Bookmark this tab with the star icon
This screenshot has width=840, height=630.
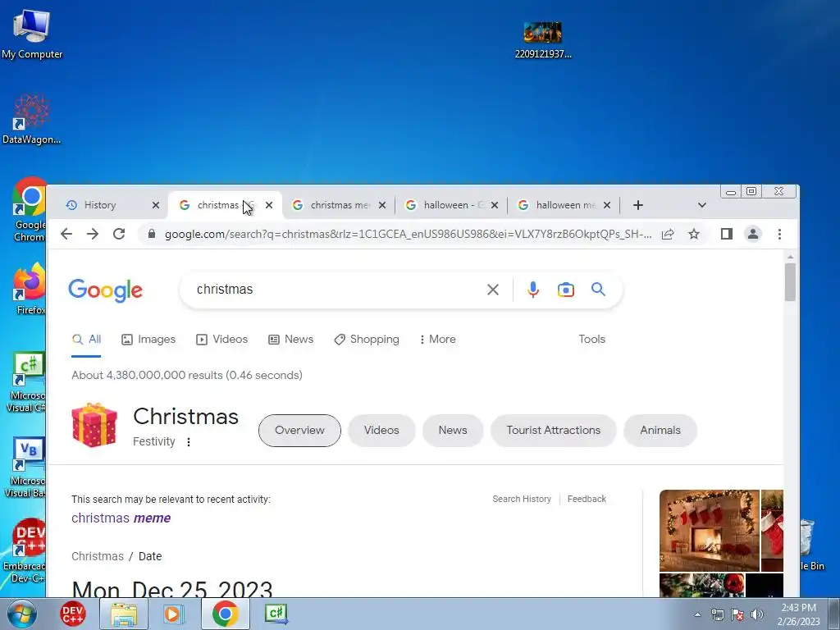coord(694,234)
